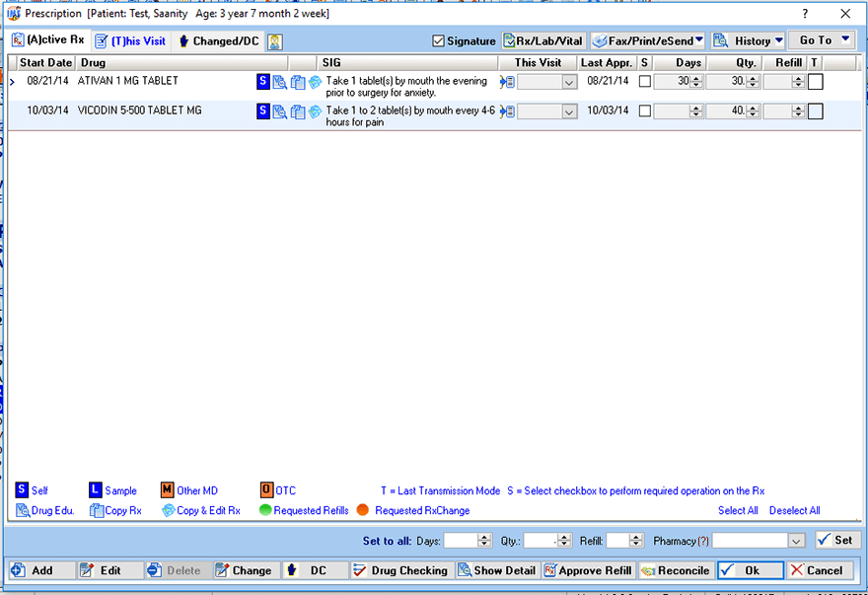Viewport: 868px width, 595px height.
Task: Toggle the Signature checkbox
Action: (x=436, y=41)
